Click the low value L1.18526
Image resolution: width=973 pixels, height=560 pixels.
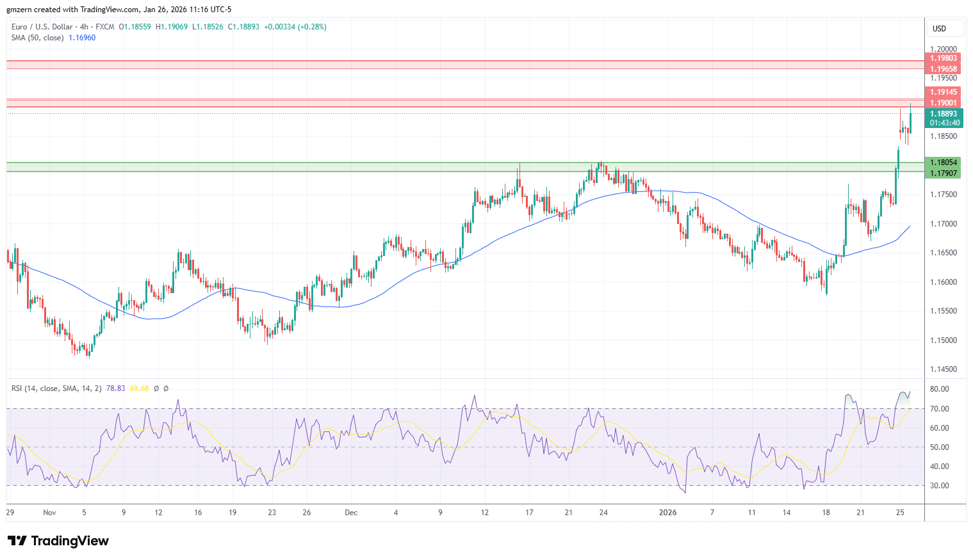coord(208,27)
